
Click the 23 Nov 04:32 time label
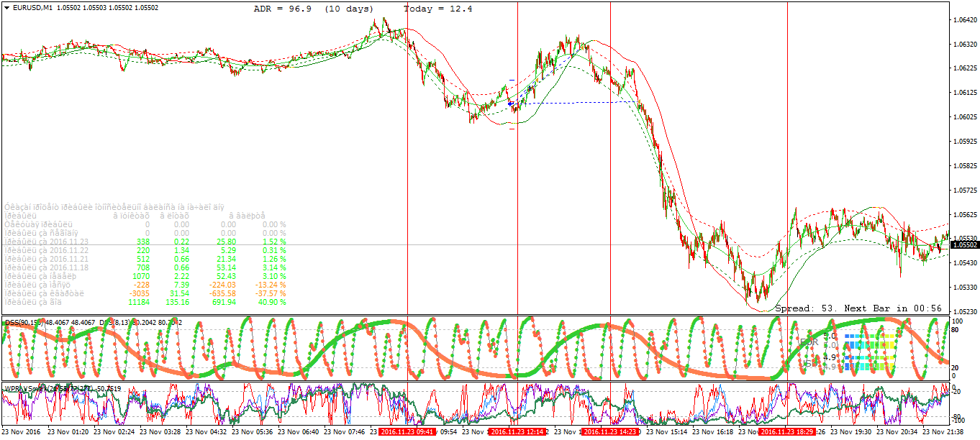pyautogui.click(x=207, y=432)
